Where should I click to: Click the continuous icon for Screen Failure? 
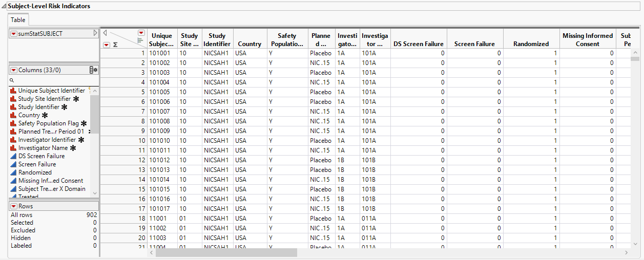coord(14,164)
